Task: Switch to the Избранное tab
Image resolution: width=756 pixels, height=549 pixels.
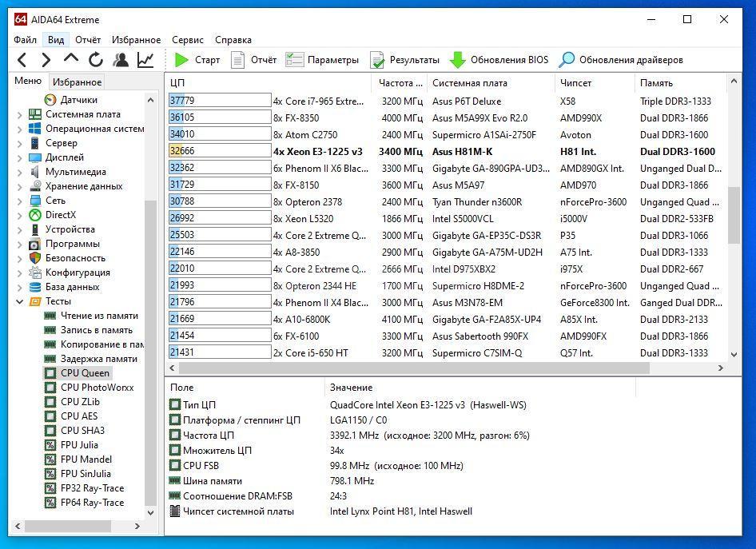Action: [77, 82]
